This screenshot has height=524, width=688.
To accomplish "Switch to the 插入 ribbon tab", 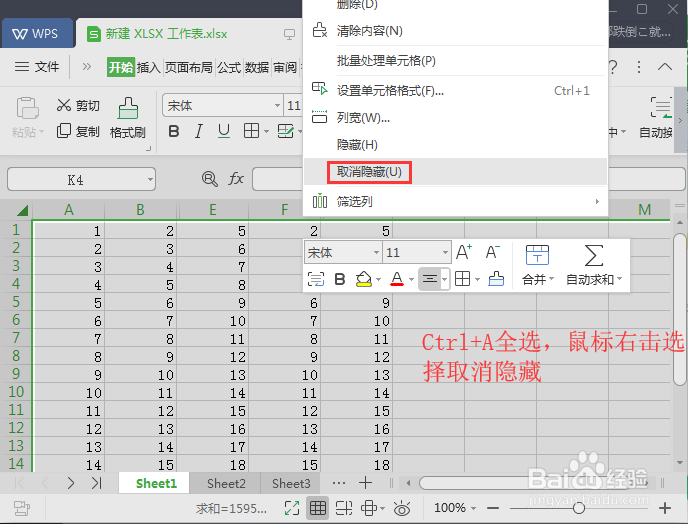I will [x=148, y=68].
